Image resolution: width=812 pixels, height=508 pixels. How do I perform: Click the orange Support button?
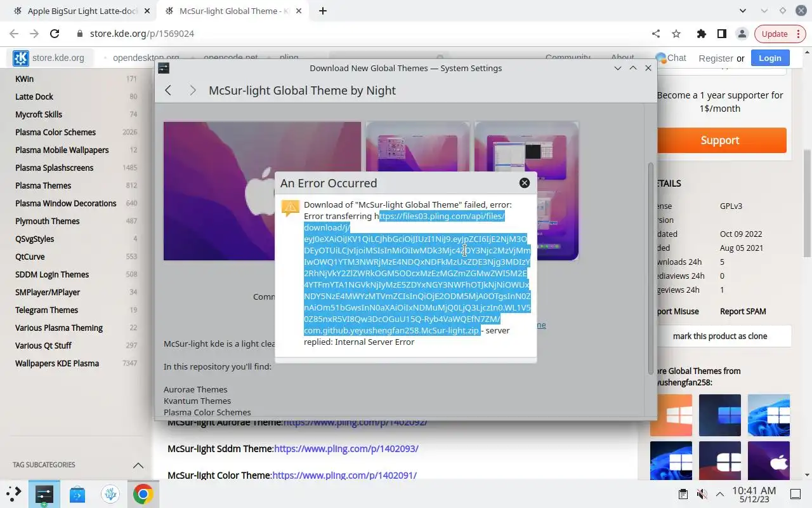719,140
